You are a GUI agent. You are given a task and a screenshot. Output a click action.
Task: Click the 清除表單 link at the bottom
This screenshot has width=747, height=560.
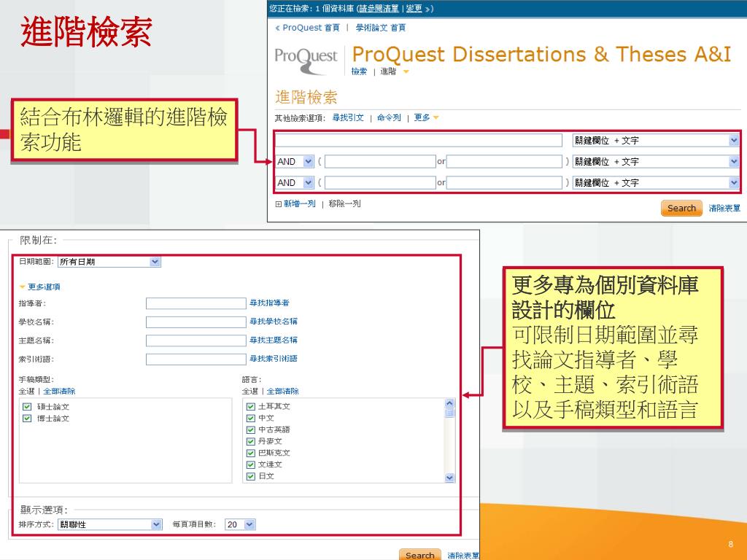tap(463, 555)
